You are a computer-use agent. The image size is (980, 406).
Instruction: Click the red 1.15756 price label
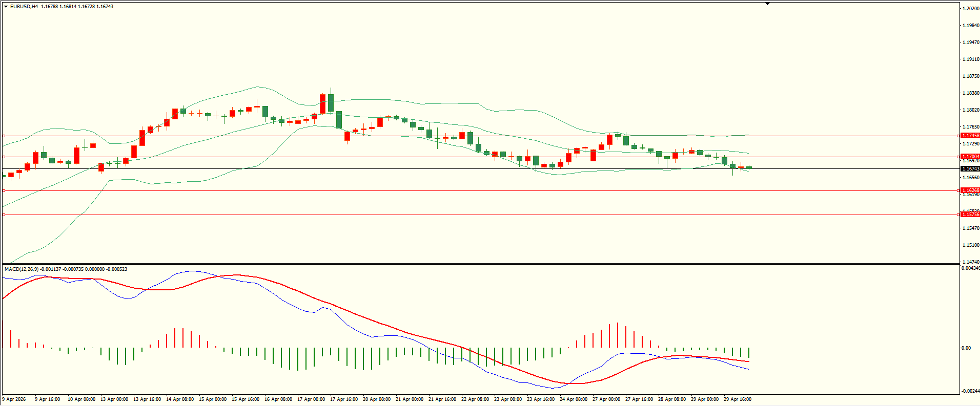pyautogui.click(x=970, y=215)
